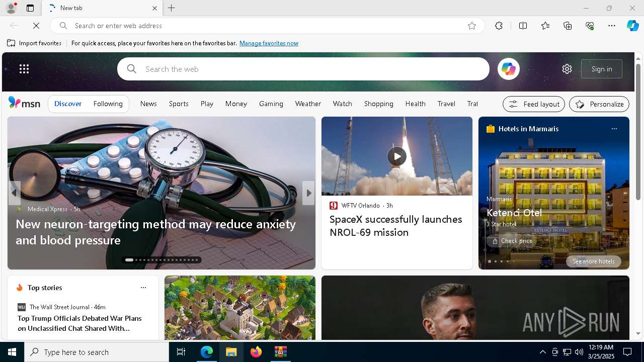Open the Health category
644x362 pixels.
tap(416, 104)
